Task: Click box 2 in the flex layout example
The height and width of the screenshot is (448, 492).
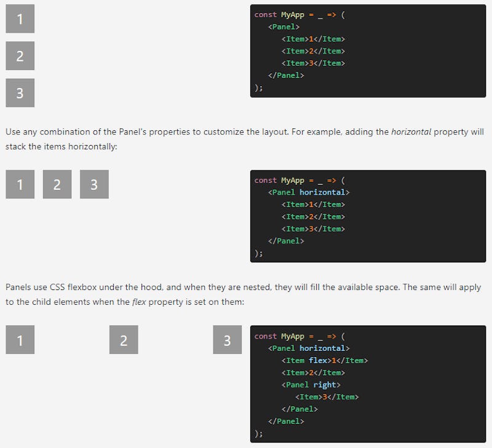Action: point(124,340)
